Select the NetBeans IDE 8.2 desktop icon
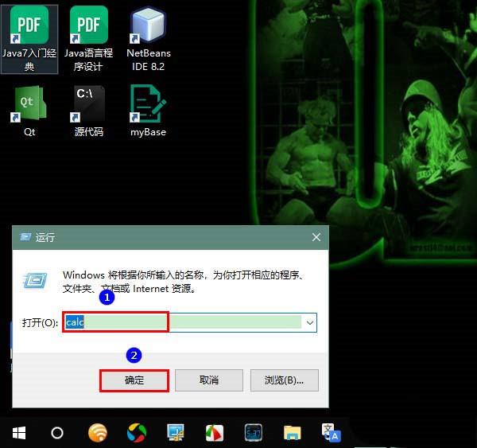The width and height of the screenshot is (477, 448). point(149,39)
